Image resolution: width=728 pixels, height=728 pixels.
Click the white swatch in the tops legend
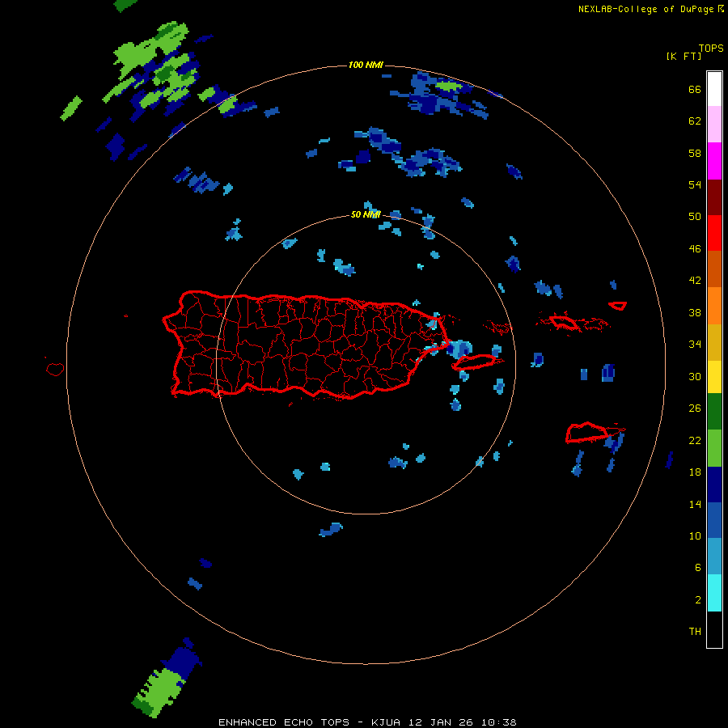click(x=714, y=89)
